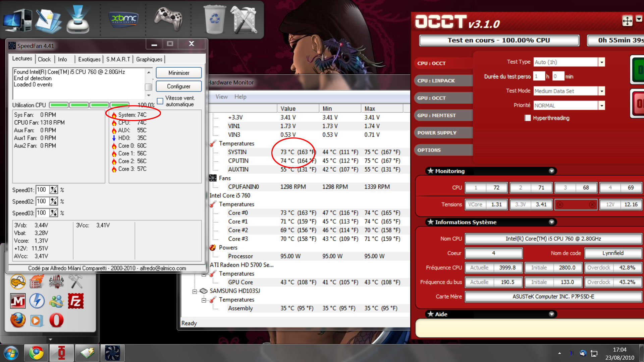This screenshot has height=362, width=644.
Task: Select the GPU : MEMTEST button
Action: click(x=443, y=115)
